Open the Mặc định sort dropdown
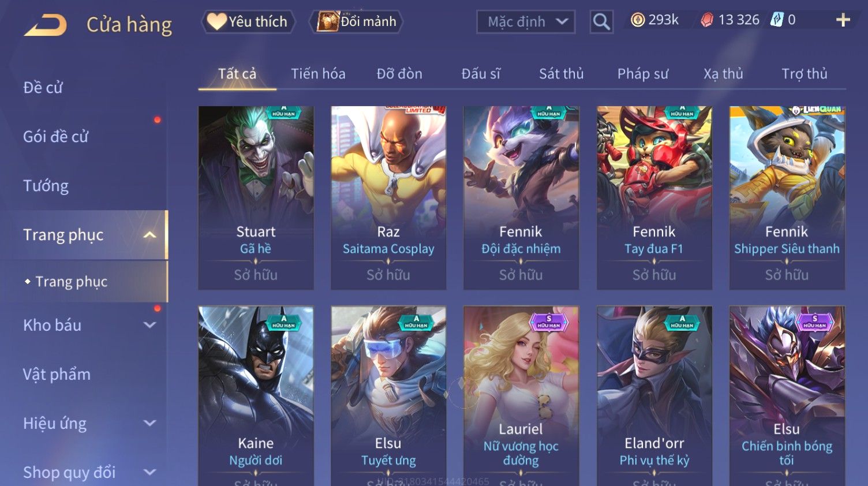Image resolution: width=868 pixels, height=486 pixels. click(x=526, y=22)
